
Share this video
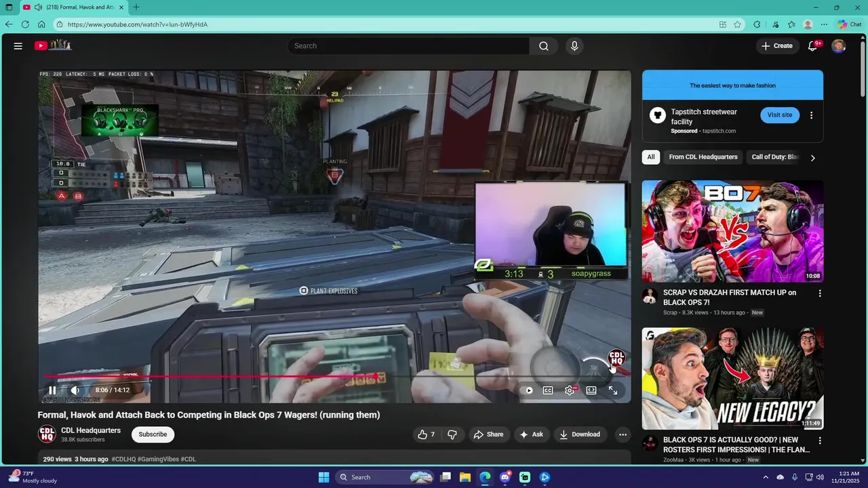pyautogui.click(x=488, y=434)
